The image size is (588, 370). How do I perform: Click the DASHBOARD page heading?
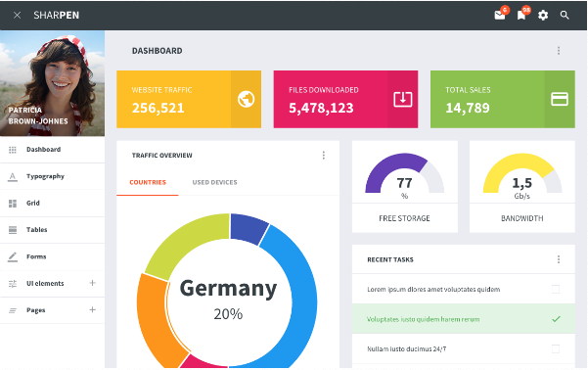point(158,51)
